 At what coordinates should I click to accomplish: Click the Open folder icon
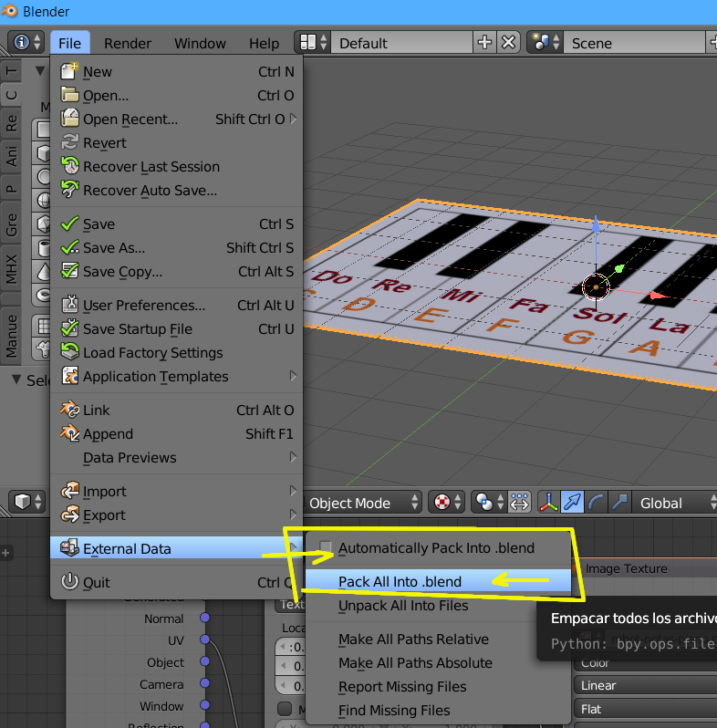[69, 95]
